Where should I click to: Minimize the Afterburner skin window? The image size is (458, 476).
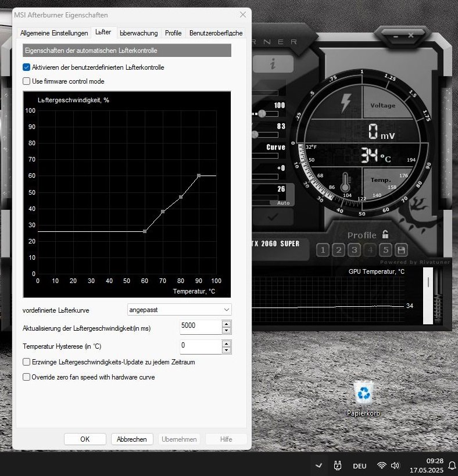tap(396, 36)
